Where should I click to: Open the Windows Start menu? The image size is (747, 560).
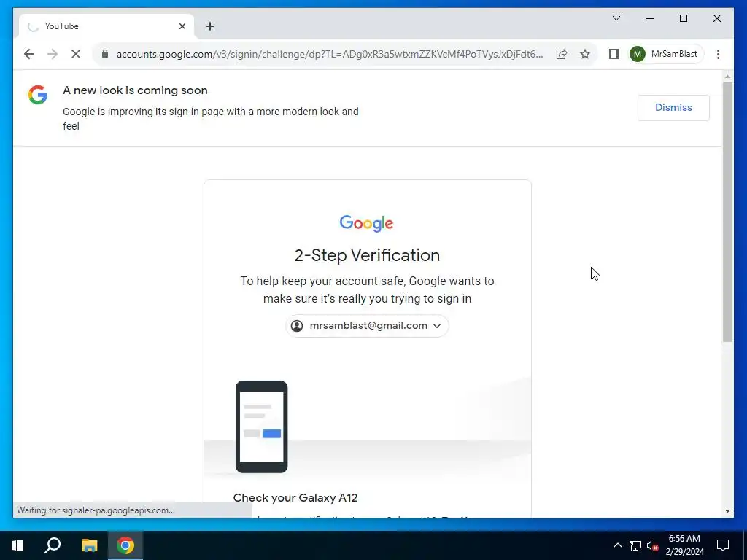18,545
